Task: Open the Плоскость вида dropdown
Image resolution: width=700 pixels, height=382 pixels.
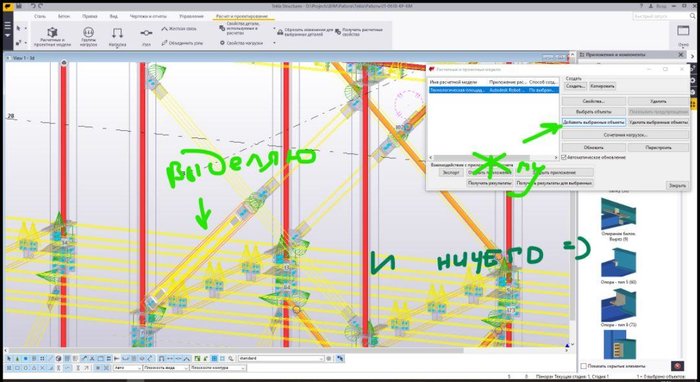Action: [165, 368]
